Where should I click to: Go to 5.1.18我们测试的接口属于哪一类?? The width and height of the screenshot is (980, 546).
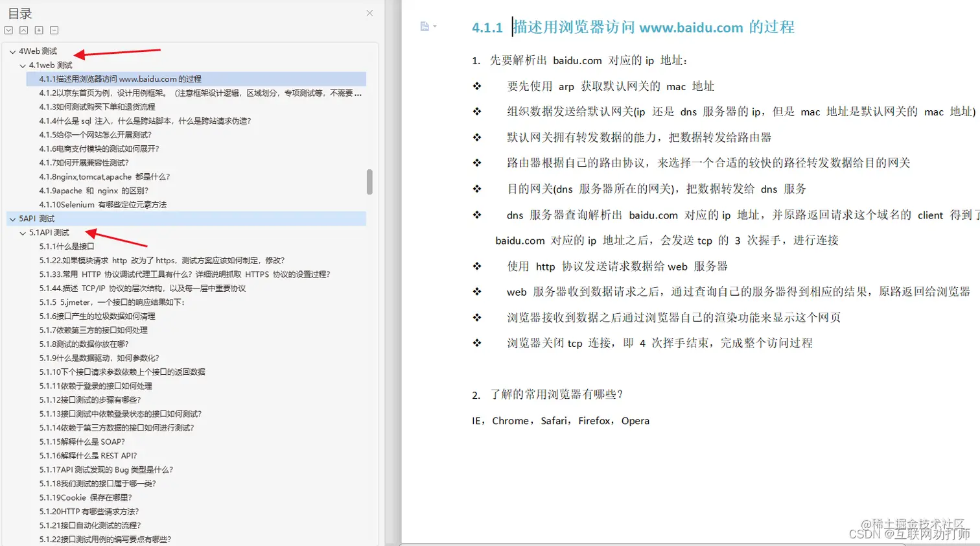pyautogui.click(x=98, y=484)
